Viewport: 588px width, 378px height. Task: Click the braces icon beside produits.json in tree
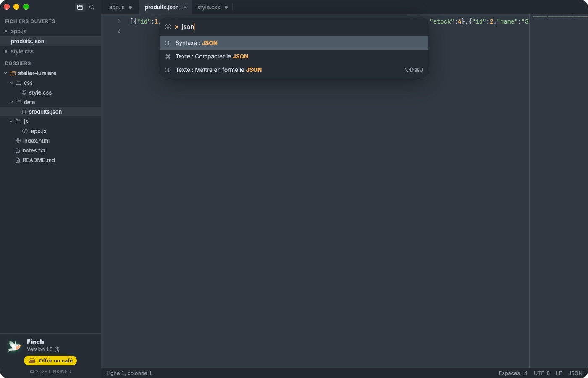tap(24, 112)
